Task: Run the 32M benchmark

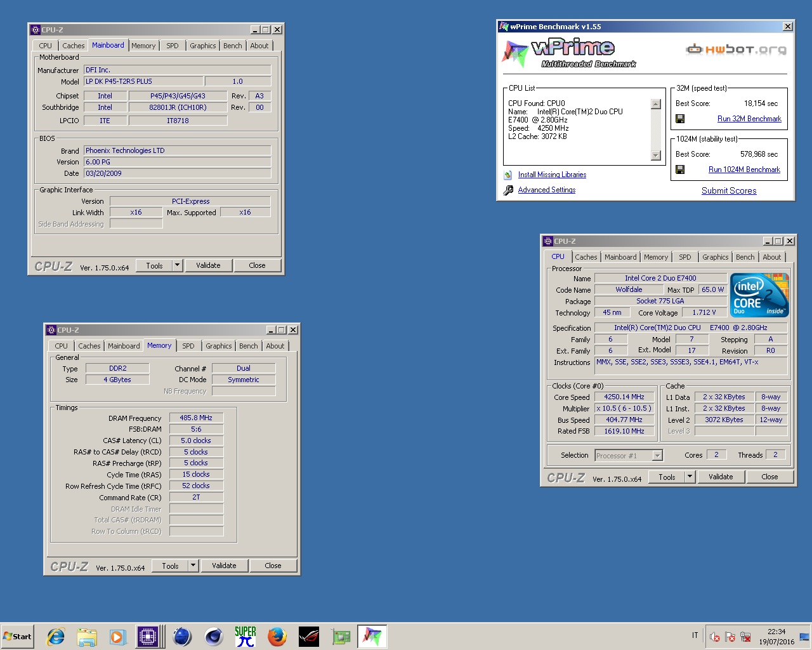Action: [x=749, y=119]
